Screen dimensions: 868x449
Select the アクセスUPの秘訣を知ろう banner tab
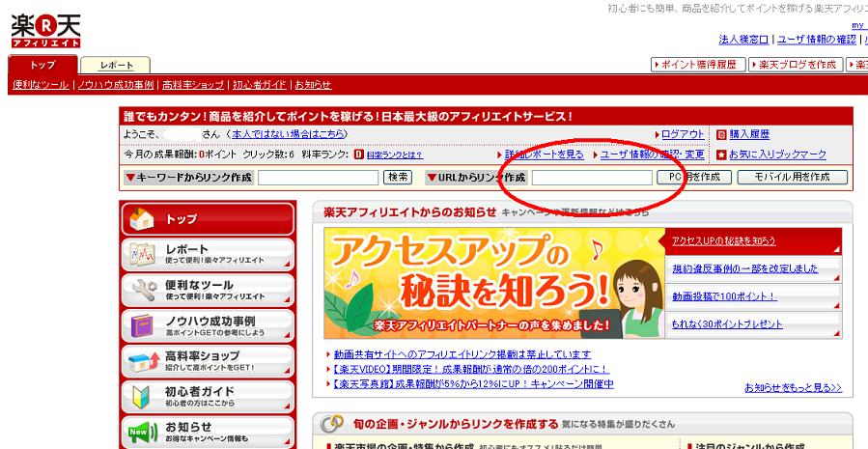click(x=753, y=240)
